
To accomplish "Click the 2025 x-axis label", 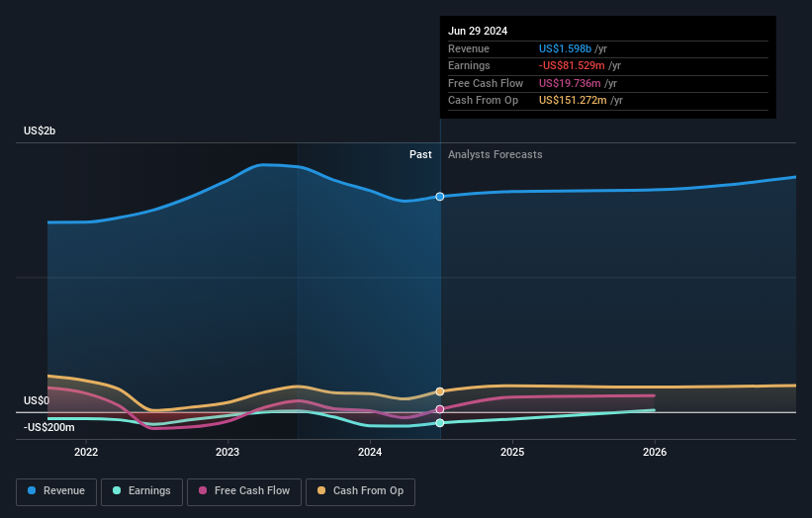I will (512, 453).
